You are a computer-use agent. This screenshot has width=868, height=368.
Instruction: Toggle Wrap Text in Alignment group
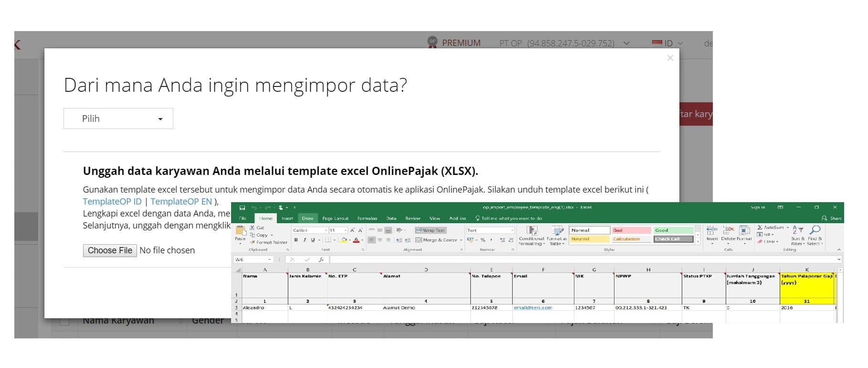click(431, 230)
